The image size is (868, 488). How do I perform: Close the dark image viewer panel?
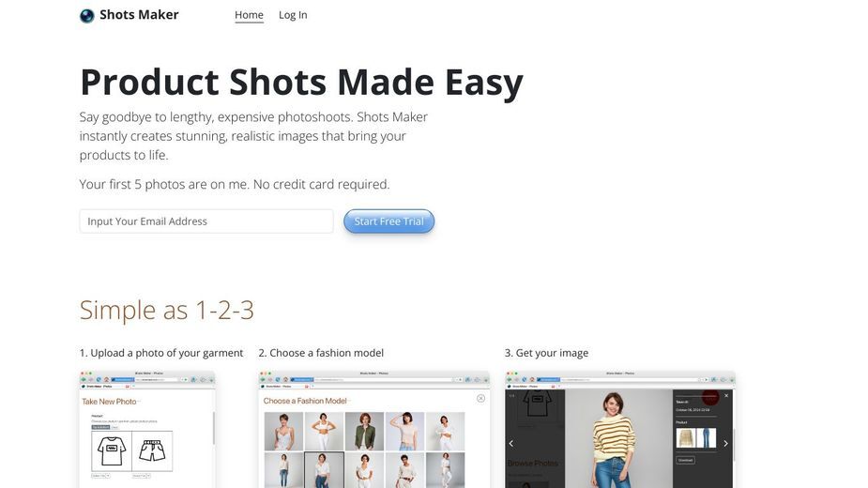click(726, 395)
